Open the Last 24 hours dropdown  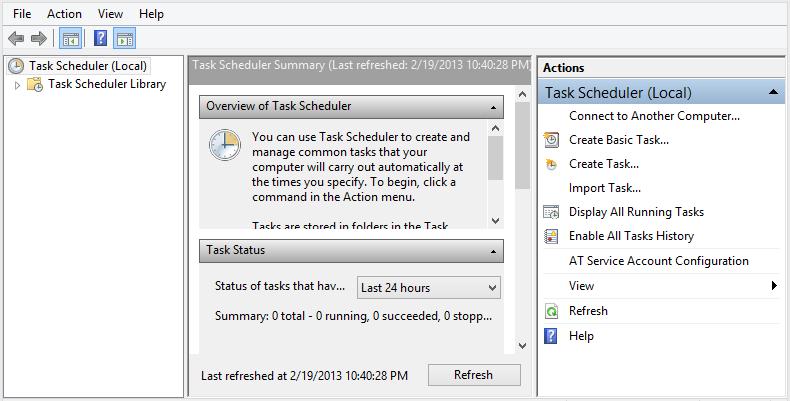428,288
